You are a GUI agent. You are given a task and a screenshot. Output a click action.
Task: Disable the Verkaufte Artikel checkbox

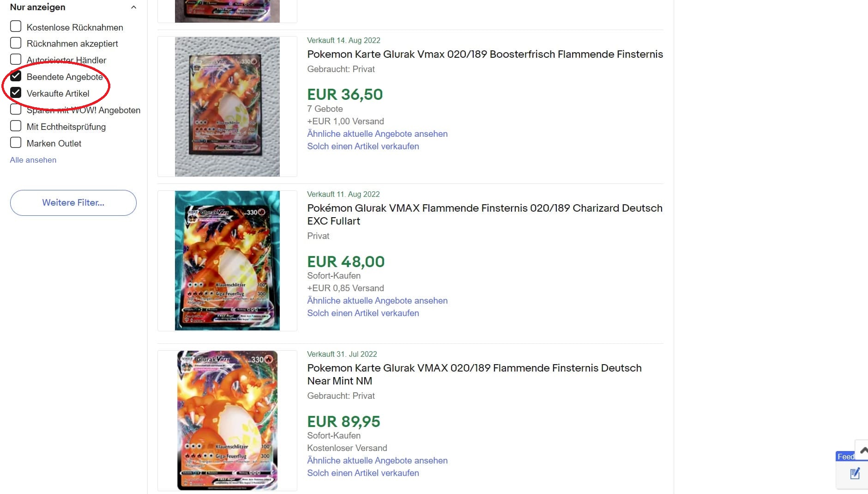[16, 93]
